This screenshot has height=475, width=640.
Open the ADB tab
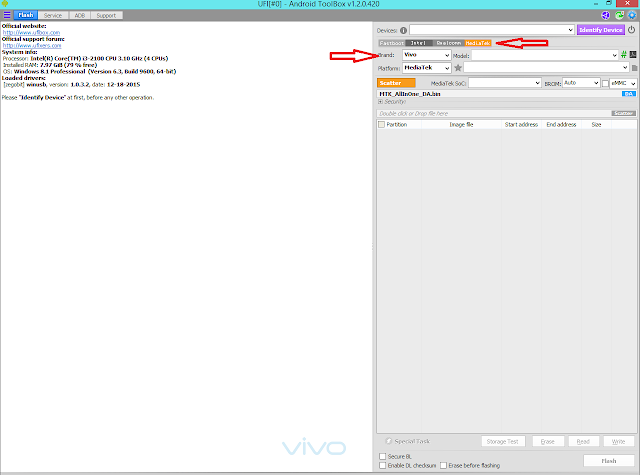click(80, 15)
